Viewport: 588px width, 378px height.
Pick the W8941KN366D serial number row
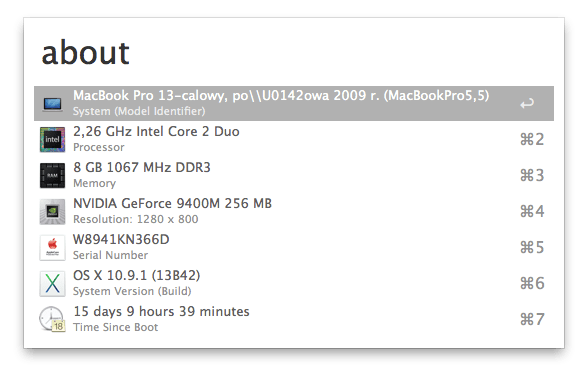[294, 248]
